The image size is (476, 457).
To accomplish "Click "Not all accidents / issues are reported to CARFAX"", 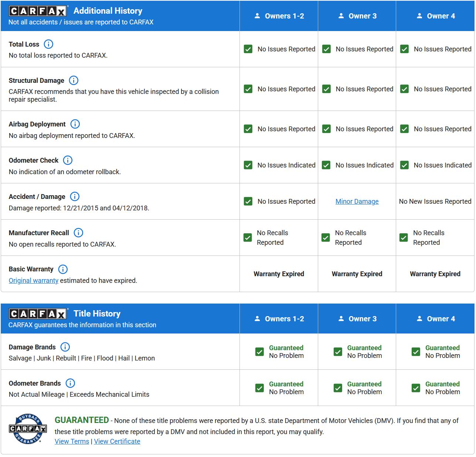I will (x=81, y=22).
